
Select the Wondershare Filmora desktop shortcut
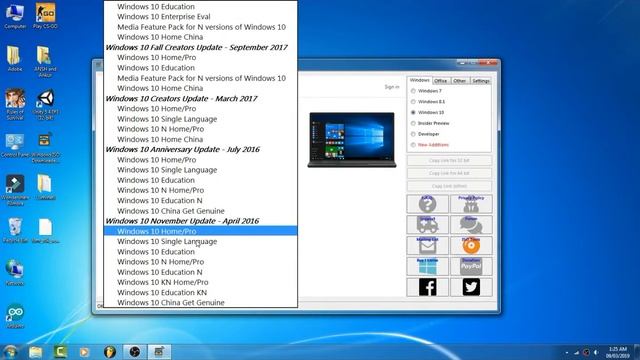(15, 189)
